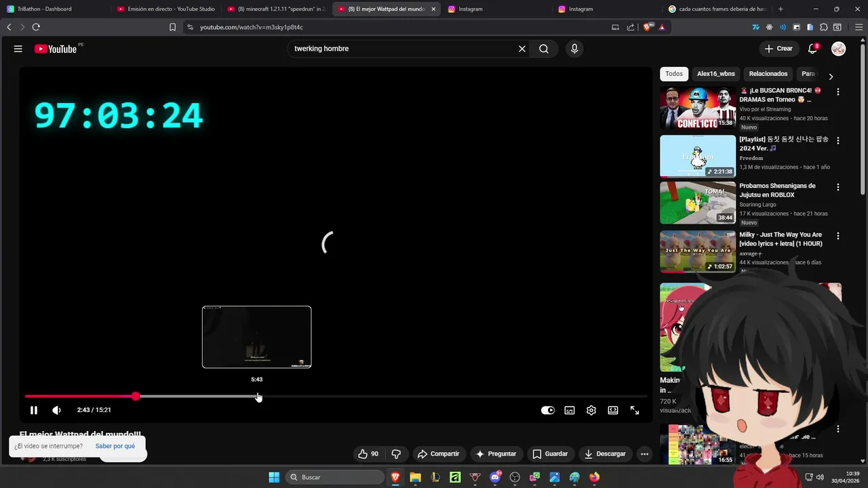Screen dimensions: 868x488
Task: Select the Todos filter chip
Action: coord(674,74)
